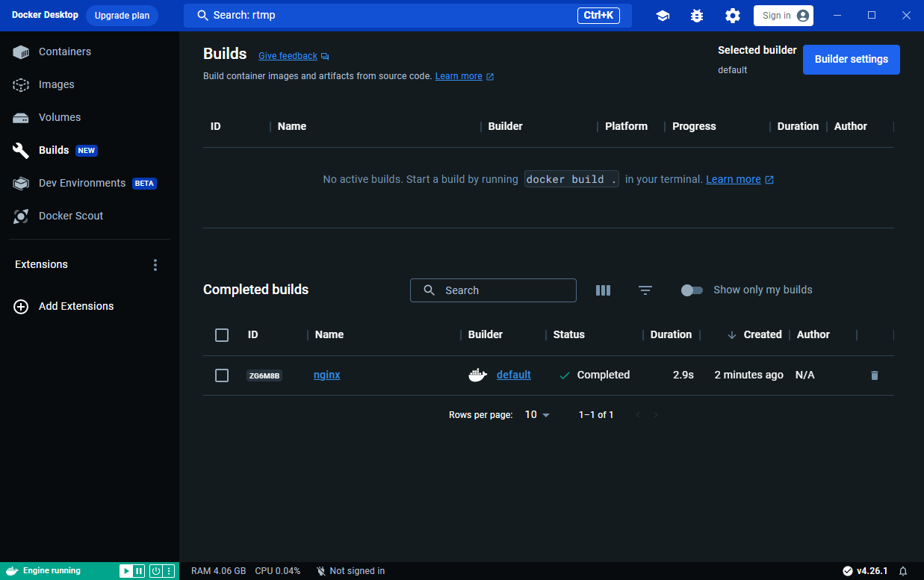Open the Extensions three-dot menu
Viewport: 924px width, 580px height.
[155, 265]
